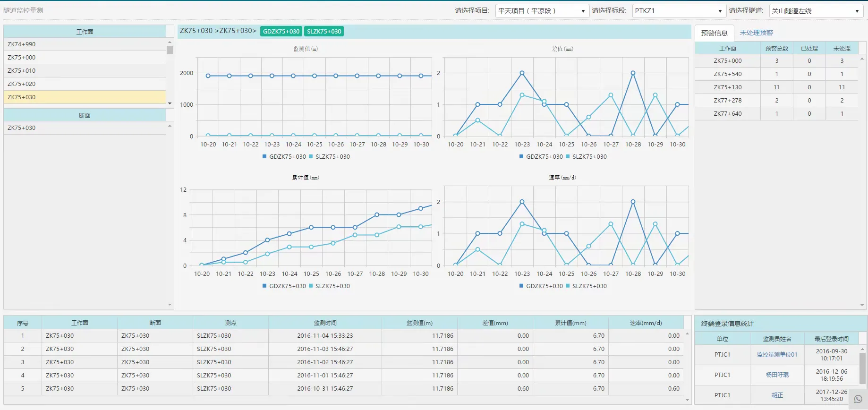Viewport: 868px width, 410px height.
Task: Open the 请选择项目 dropdown (平天项目)
Action: click(x=542, y=11)
